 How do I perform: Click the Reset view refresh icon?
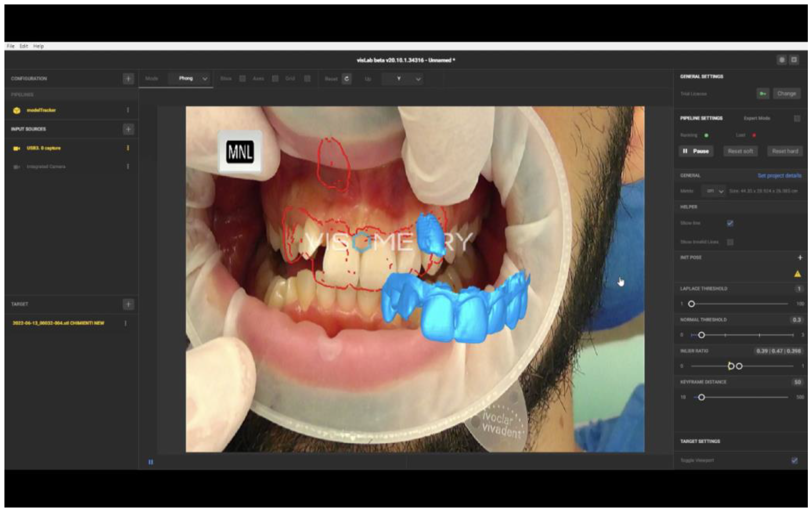[346, 79]
